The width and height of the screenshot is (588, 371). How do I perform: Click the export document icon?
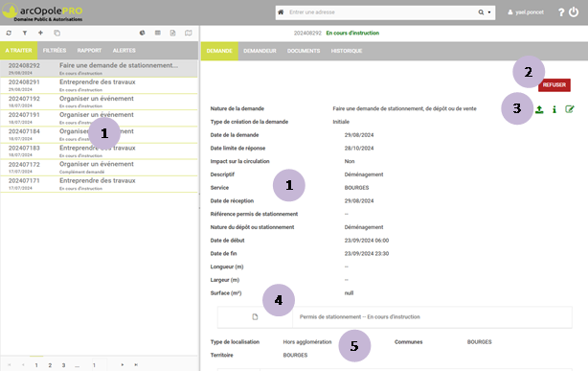173,33
